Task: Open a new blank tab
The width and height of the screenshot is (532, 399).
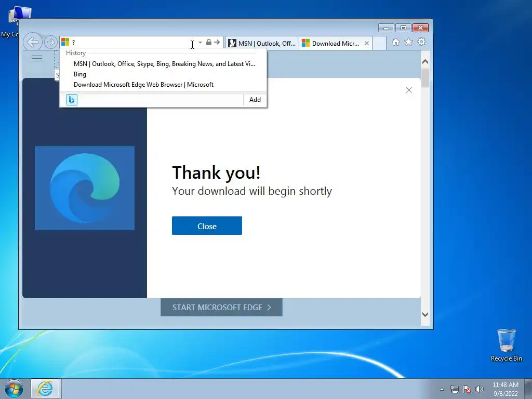Action: (x=379, y=44)
